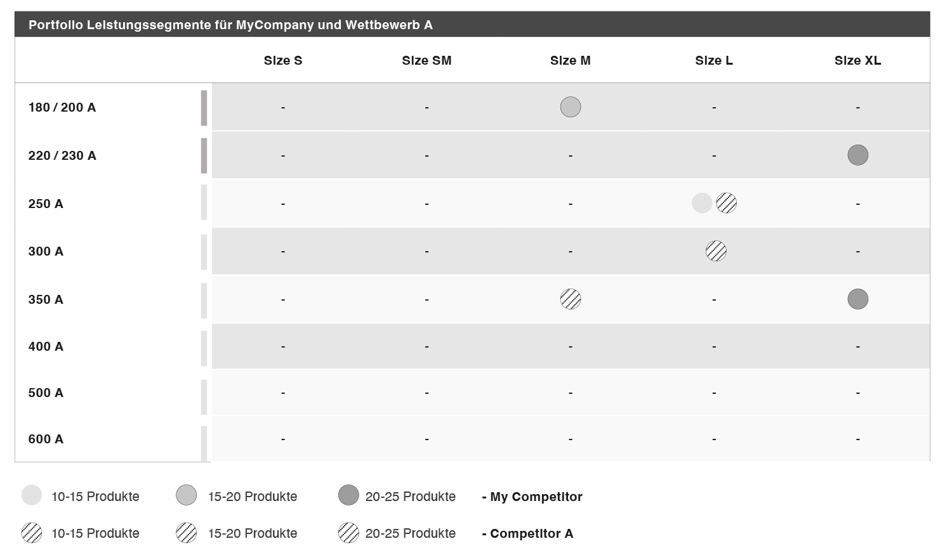This screenshot has width=952, height=560.
Task: Click the hatched circle in 250 A Size L
Action: (727, 203)
